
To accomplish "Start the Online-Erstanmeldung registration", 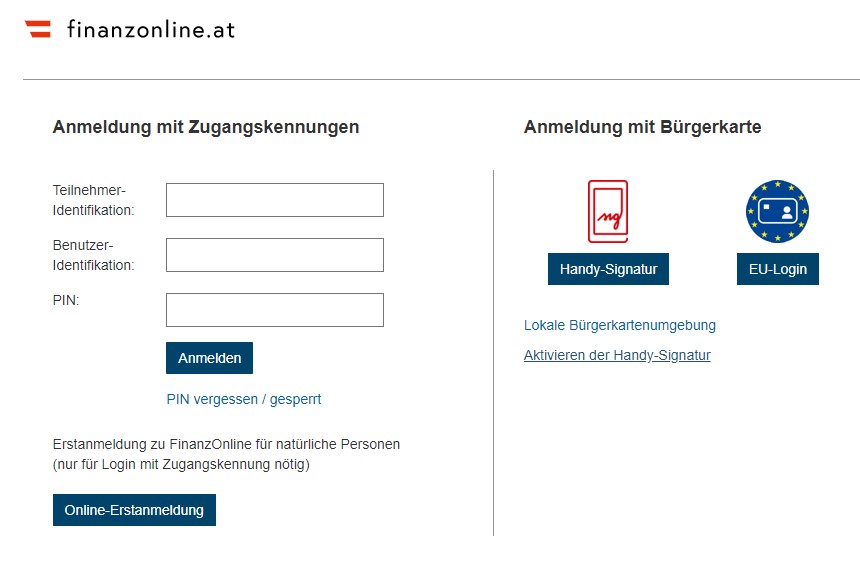I will point(134,510).
